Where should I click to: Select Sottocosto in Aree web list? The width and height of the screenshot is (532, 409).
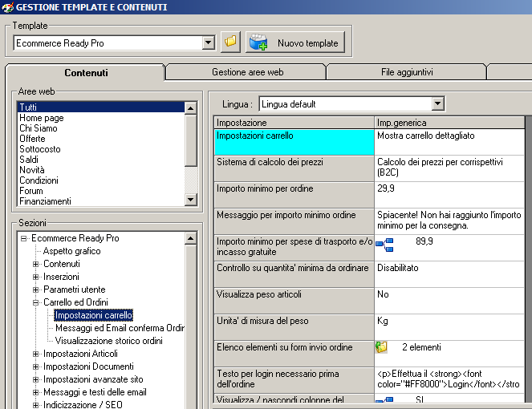pos(101,149)
